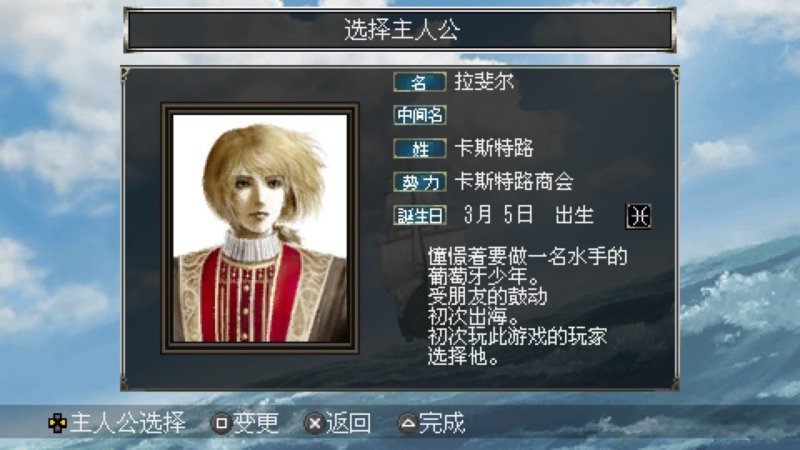Click the faction name 卡斯特路商会
This screenshot has width=800, height=450.
coord(514,182)
